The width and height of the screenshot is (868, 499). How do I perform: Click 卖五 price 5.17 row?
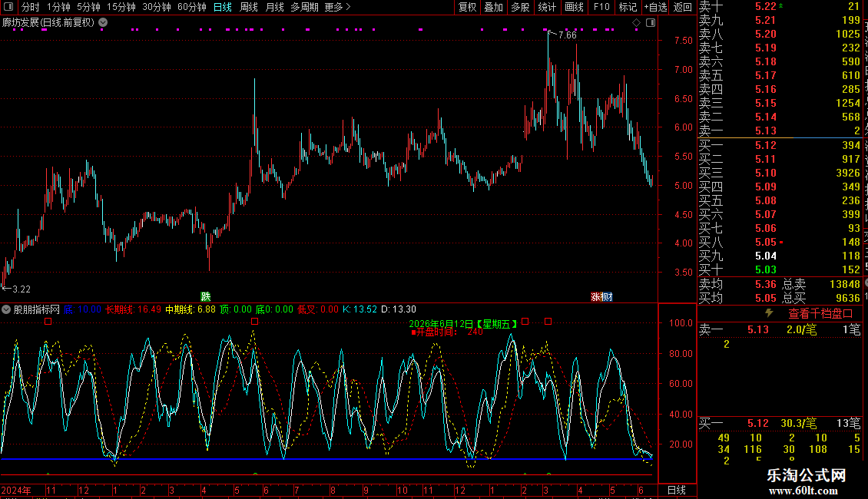780,75
